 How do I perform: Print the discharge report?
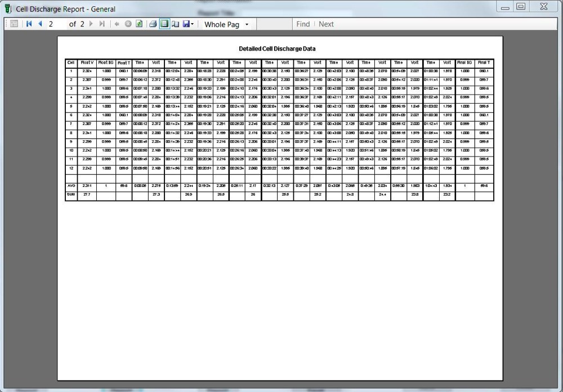[x=153, y=24]
